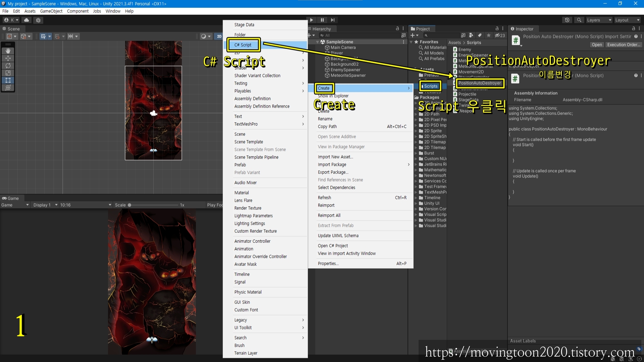The width and height of the screenshot is (644, 362).
Task: Open the GameObject menu
Action: click(x=51, y=11)
